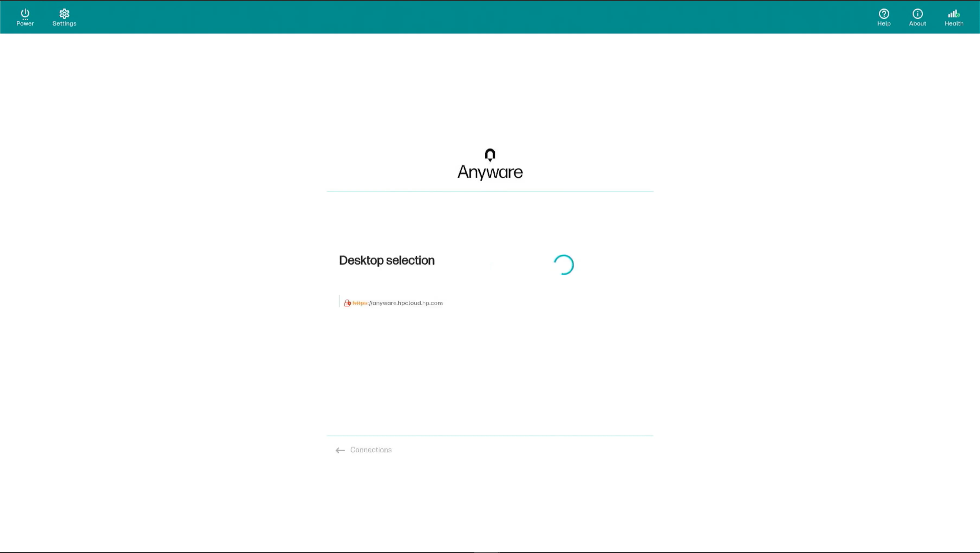Click the insecure connection lock icon
This screenshot has width=980, height=553.
click(x=347, y=303)
